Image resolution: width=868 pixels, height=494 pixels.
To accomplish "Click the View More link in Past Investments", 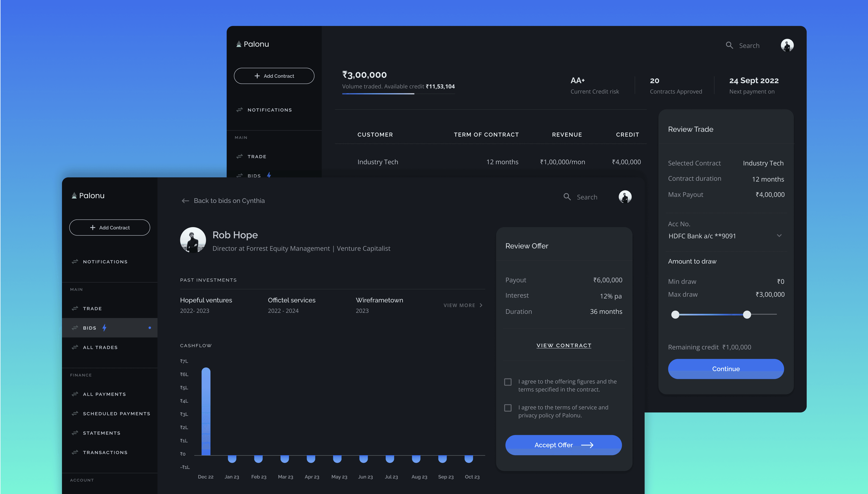I will [463, 305].
